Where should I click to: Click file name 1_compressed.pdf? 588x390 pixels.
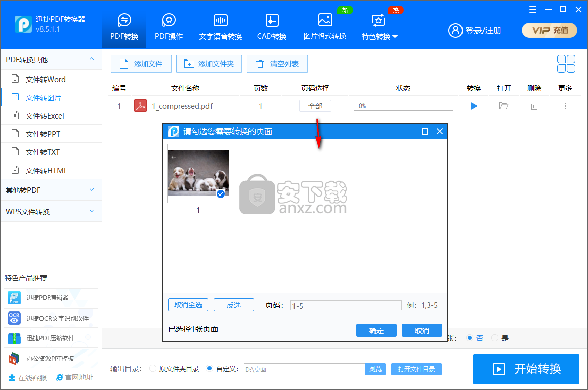pos(182,106)
